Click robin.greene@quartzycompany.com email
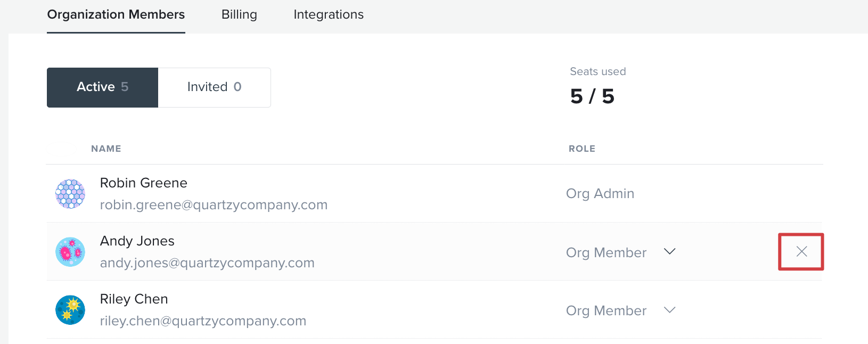This screenshot has width=868, height=344. tap(214, 205)
